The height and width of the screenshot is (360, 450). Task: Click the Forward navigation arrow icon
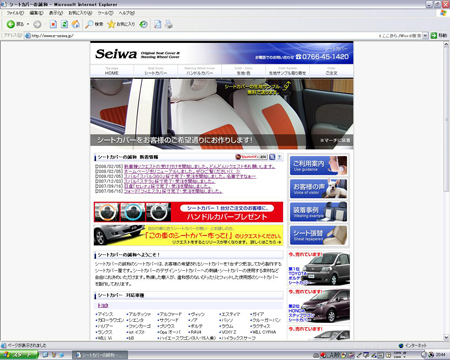37,24
